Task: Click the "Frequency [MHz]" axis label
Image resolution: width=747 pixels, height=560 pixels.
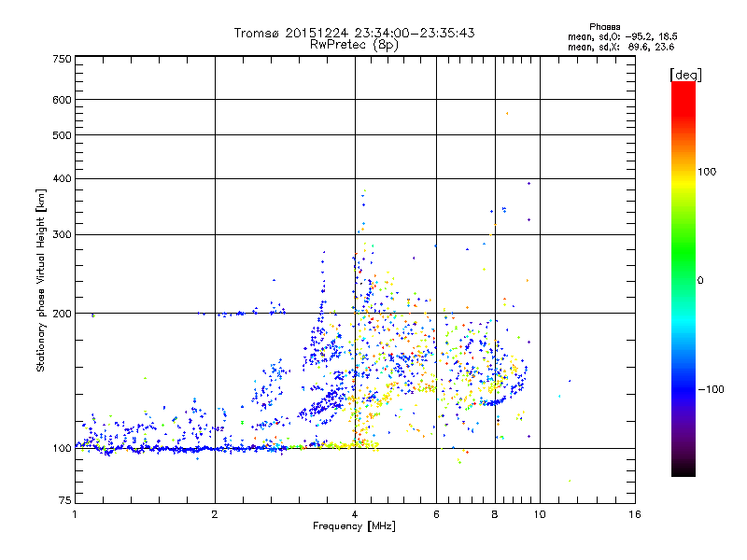Action: tap(354, 526)
